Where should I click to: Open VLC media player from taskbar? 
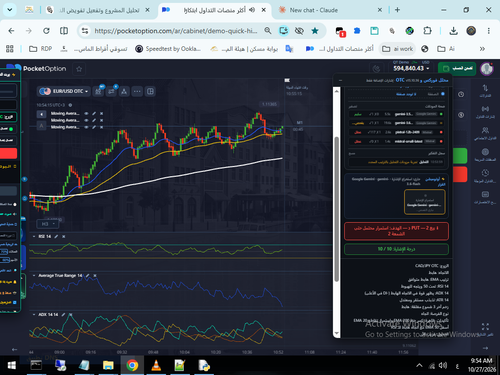click(x=156, y=365)
